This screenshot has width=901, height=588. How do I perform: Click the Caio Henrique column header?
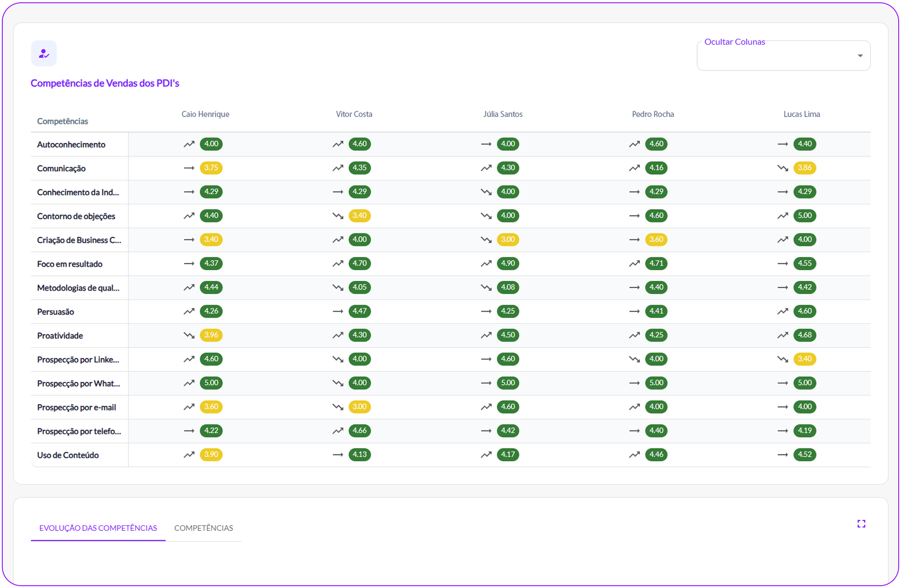205,114
